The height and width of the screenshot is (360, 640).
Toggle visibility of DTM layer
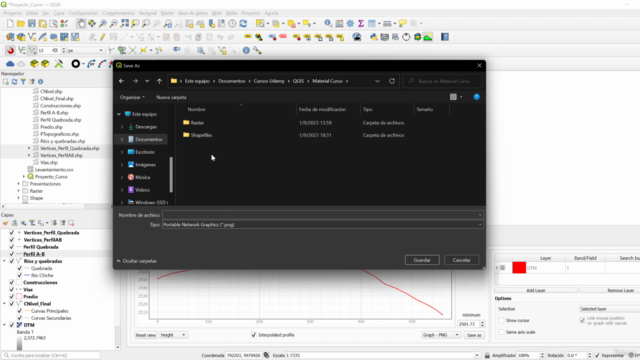[11, 325]
